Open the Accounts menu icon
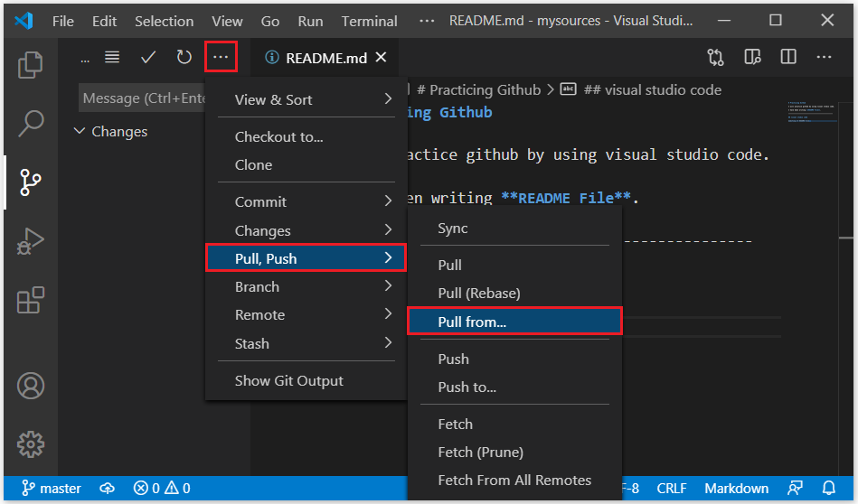858x504 pixels. [31, 386]
